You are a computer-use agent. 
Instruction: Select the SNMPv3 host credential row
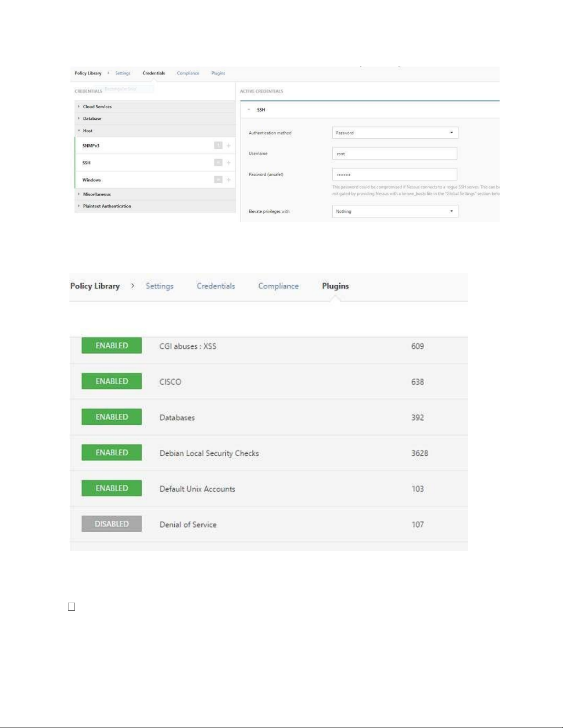[x=155, y=146]
